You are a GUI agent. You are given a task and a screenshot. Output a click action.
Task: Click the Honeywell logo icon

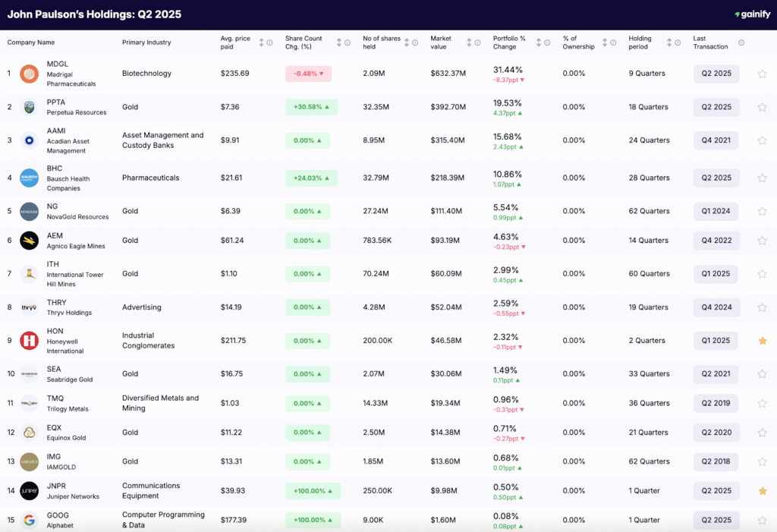(x=30, y=341)
